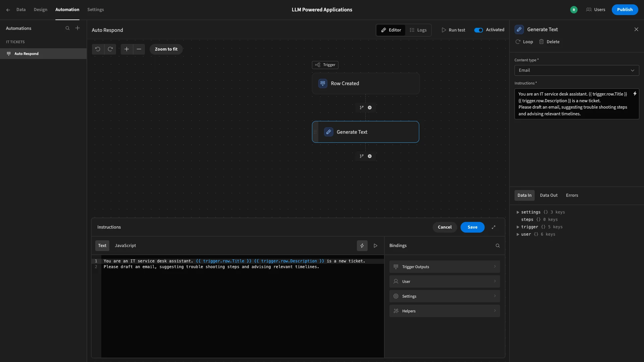Run the preview play icon in editor
Screen dimensions: 644x362
375,246
